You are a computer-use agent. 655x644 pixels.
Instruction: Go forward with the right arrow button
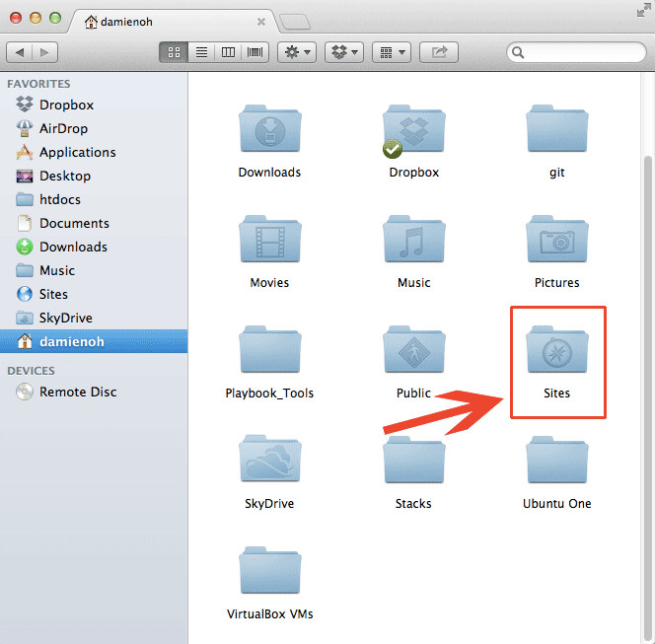44,52
